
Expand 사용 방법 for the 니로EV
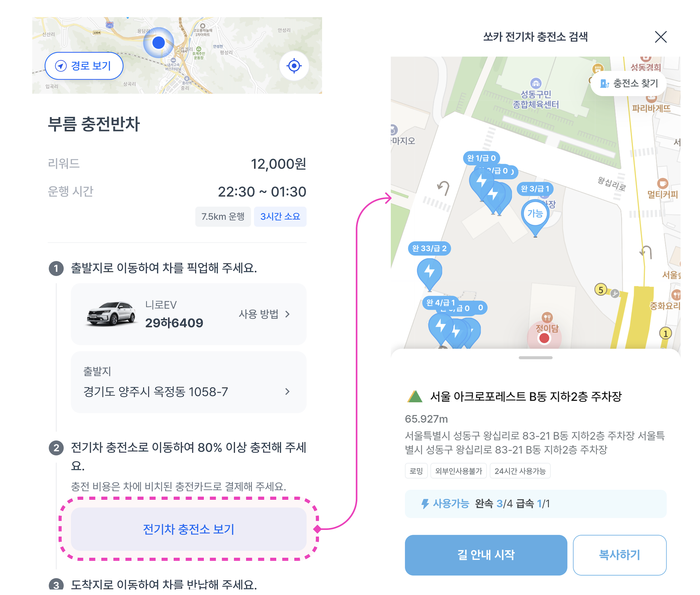(x=264, y=314)
